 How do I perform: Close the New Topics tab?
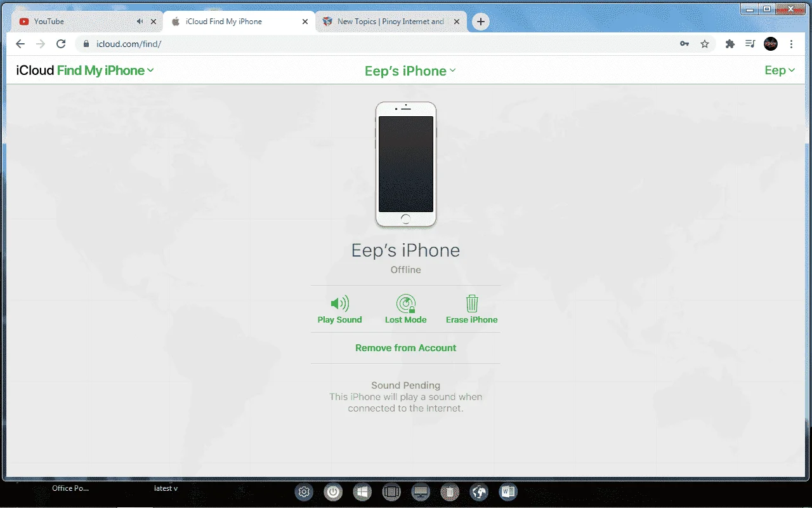tap(457, 22)
